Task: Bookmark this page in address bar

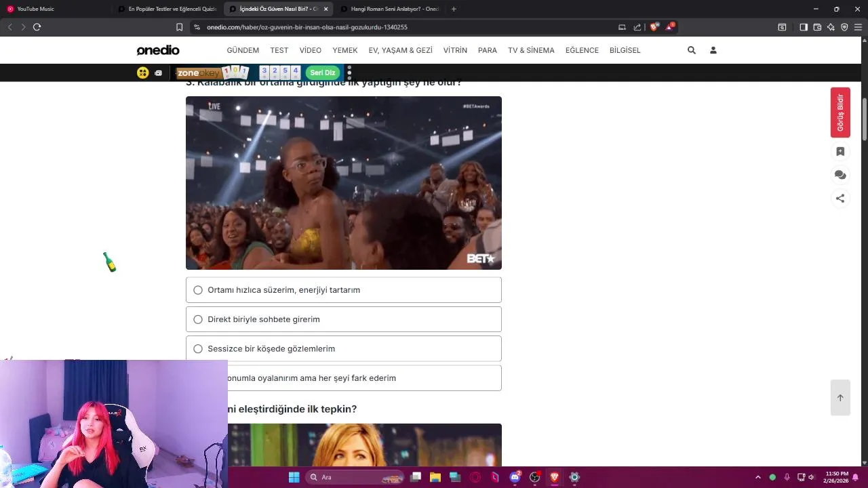Action: tap(179, 27)
